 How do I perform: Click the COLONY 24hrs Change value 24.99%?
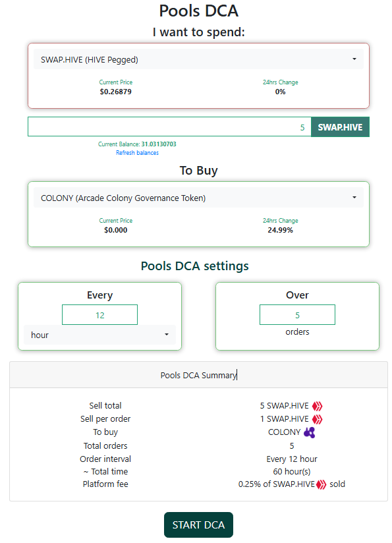[280, 230]
